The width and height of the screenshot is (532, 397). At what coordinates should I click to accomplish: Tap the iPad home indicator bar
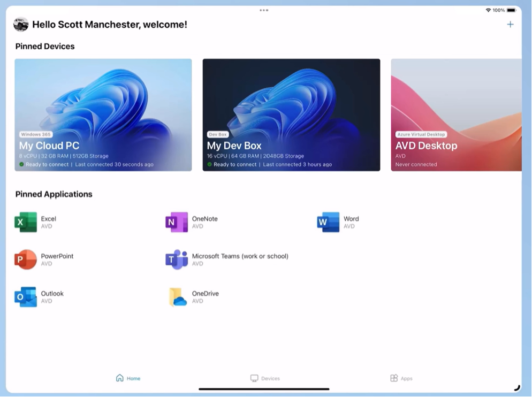[x=264, y=389]
